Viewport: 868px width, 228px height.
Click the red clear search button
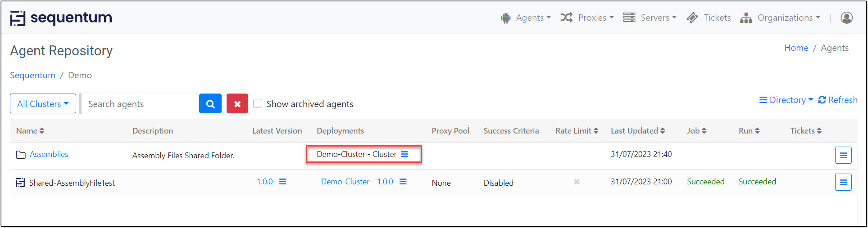237,104
